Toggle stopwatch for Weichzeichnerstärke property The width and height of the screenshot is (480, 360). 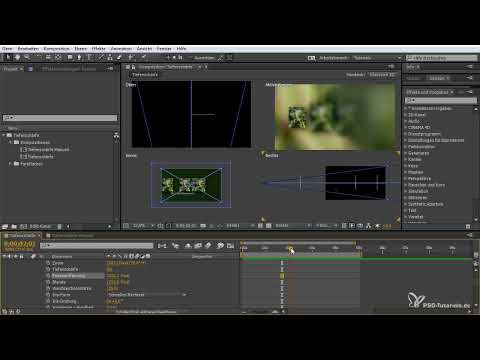pyautogui.click(x=48, y=288)
